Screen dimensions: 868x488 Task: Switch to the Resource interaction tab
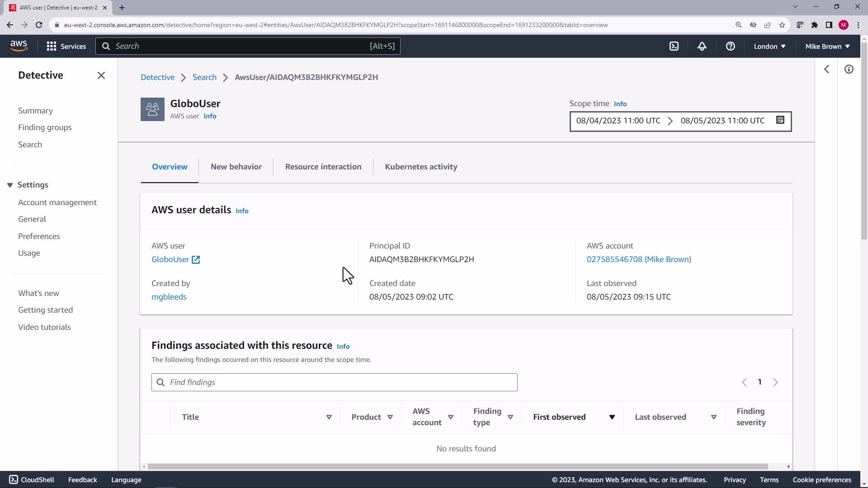click(x=323, y=167)
